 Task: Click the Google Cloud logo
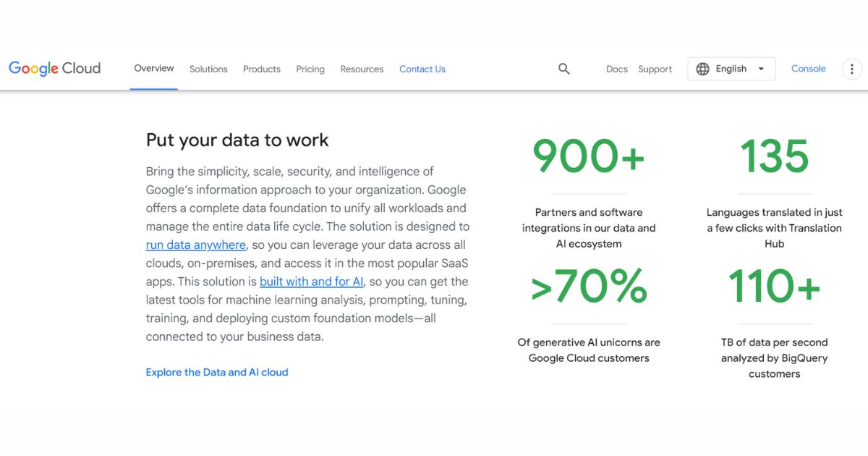(54, 68)
